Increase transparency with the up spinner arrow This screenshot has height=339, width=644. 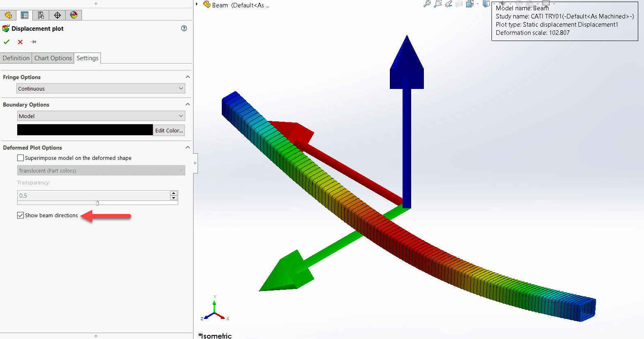pyautogui.click(x=174, y=193)
